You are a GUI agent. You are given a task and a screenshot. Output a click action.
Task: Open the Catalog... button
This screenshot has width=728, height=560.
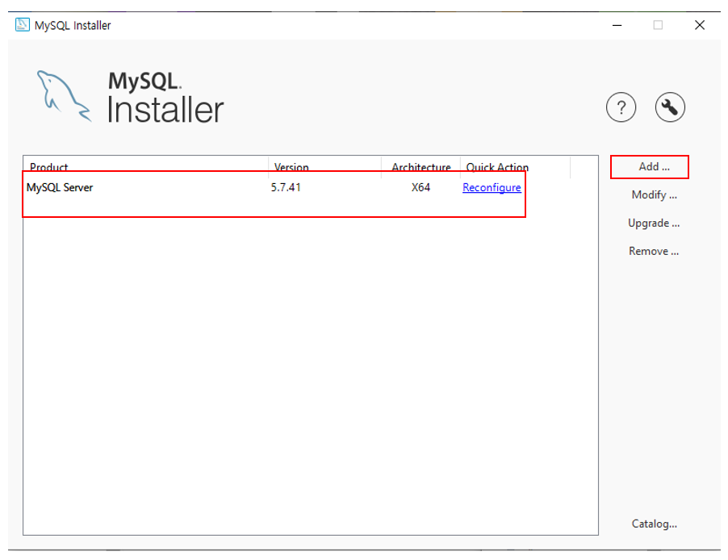654,524
